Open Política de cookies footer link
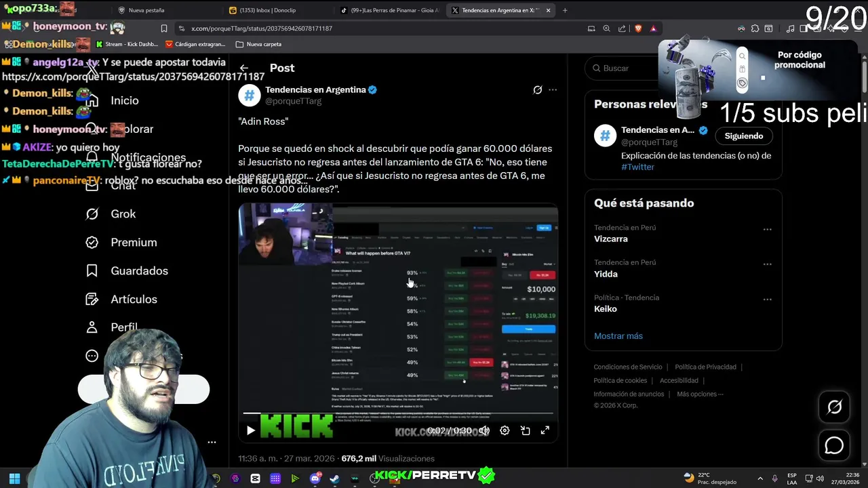This screenshot has height=488, width=868. click(620, 380)
